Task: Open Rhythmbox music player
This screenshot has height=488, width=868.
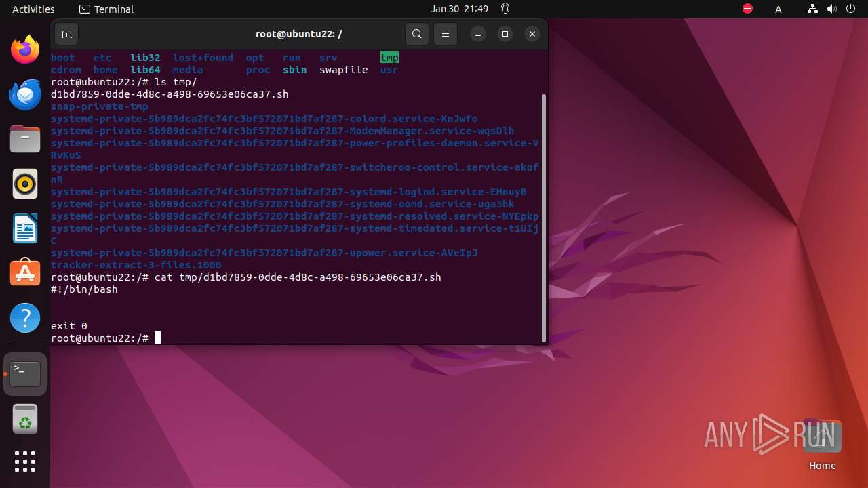Action: 25,184
